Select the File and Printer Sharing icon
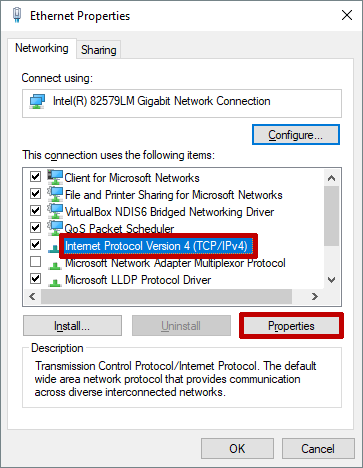The width and height of the screenshot is (363, 468). 55,194
